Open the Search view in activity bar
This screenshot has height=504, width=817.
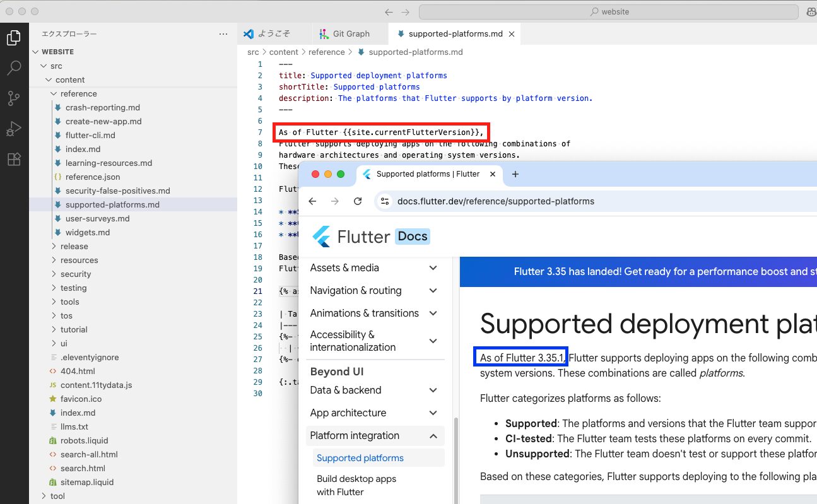point(13,68)
